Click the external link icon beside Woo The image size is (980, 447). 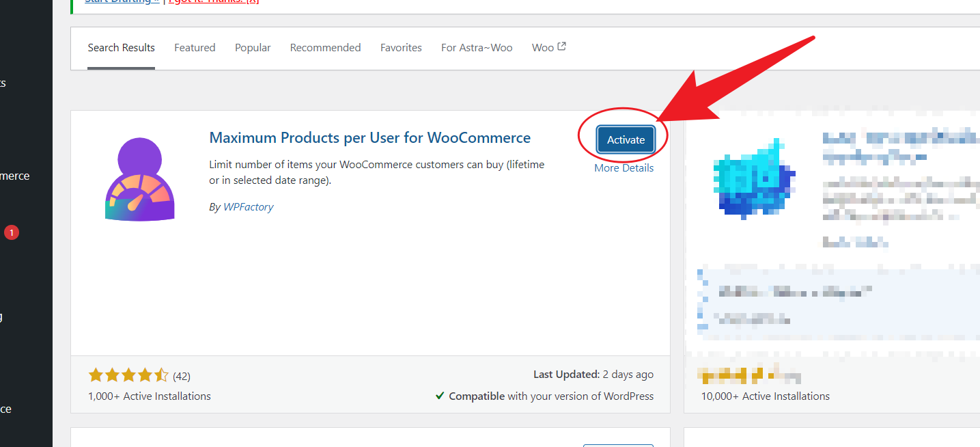point(562,46)
